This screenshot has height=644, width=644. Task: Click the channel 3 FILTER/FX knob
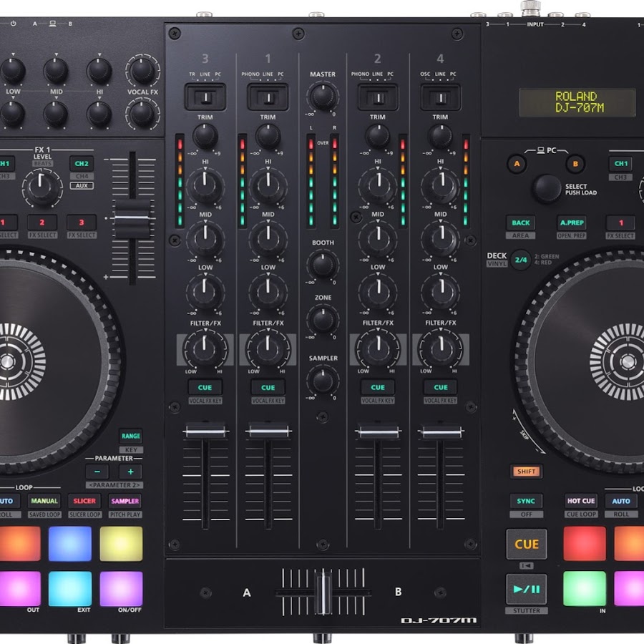pyautogui.click(x=205, y=348)
